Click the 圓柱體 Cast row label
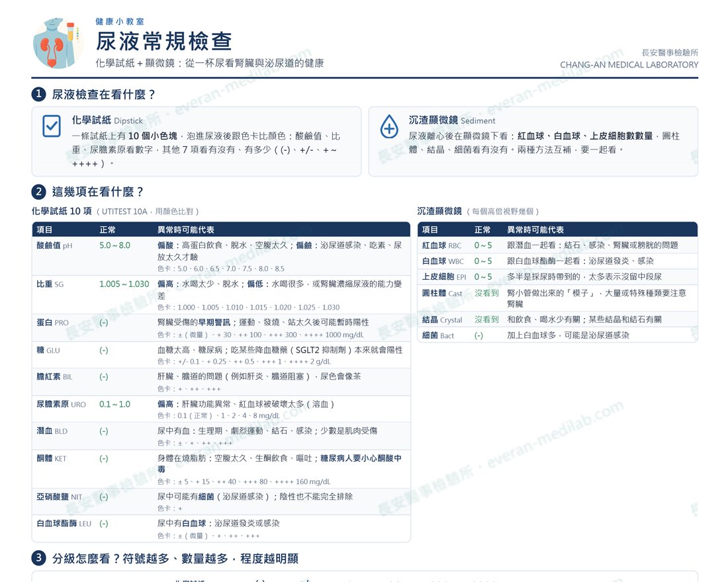The width and height of the screenshot is (728, 582). coord(442,294)
